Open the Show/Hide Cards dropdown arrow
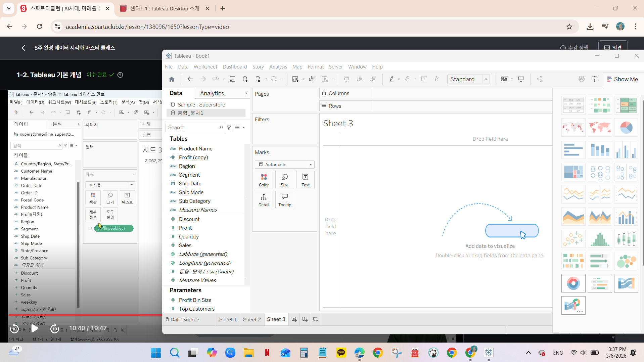 pyautogui.click(x=512, y=79)
